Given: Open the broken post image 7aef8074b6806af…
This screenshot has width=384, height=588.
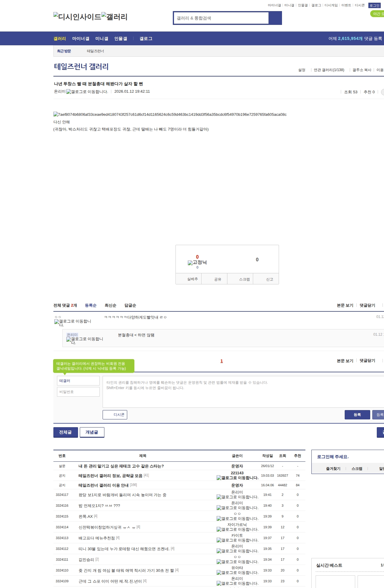Looking at the screenshot, I should coord(170,114).
